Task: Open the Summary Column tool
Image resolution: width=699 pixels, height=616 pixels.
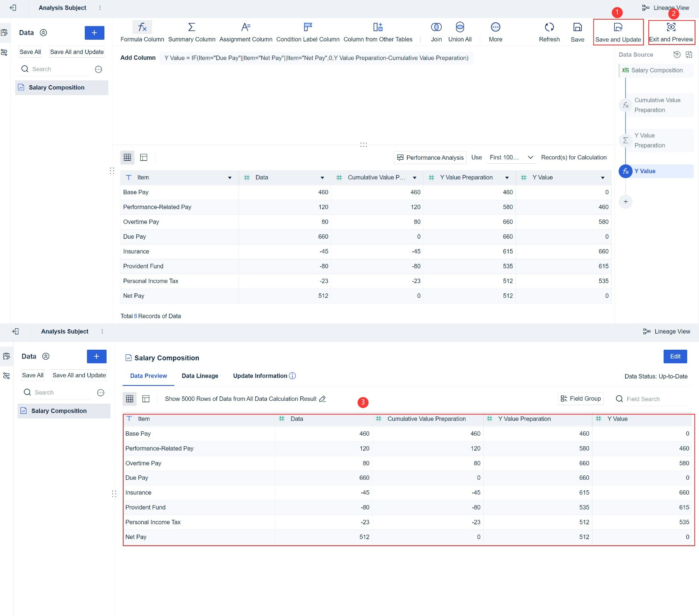Action: point(191,31)
